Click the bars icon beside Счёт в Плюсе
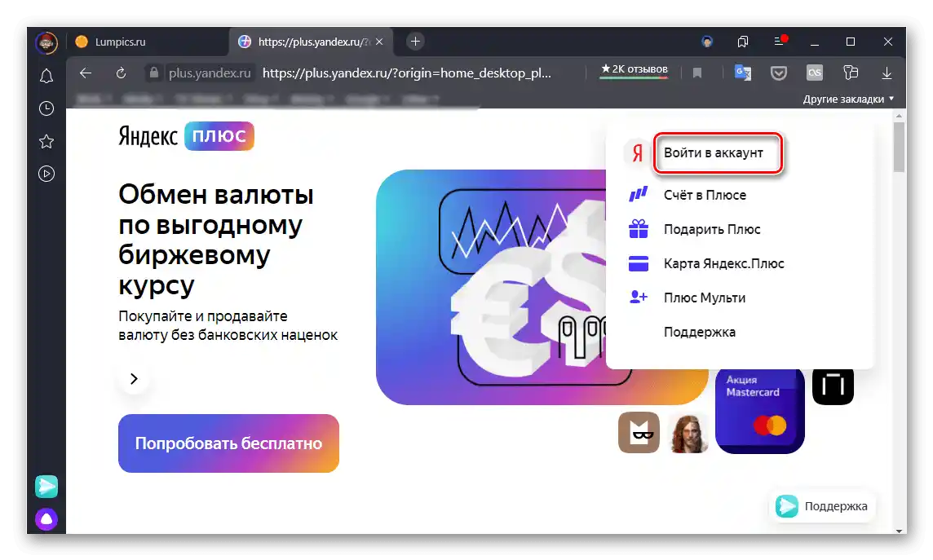 pyautogui.click(x=639, y=194)
